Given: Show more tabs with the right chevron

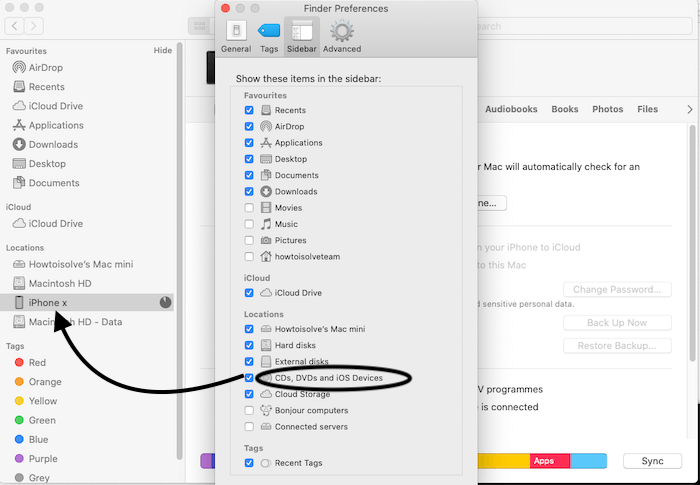Looking at the screenshot, I should (690, 109).
